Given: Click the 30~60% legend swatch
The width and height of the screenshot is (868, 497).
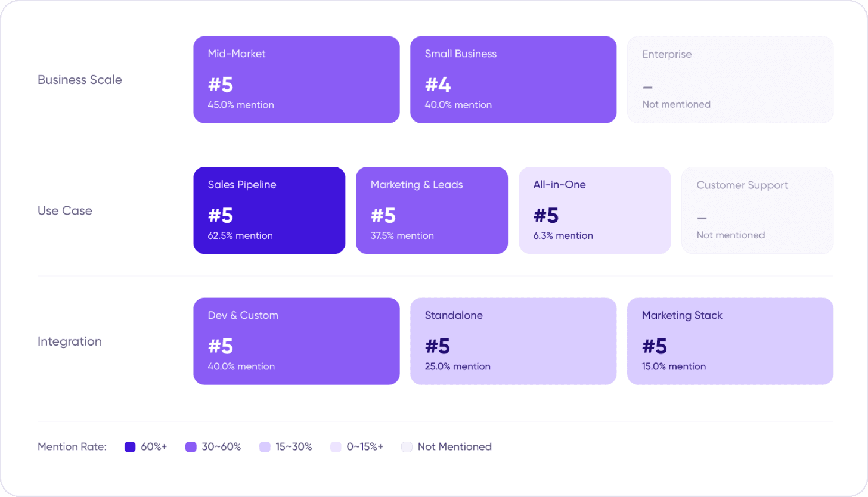Looking at the screenshot, I should click(191, 447).
